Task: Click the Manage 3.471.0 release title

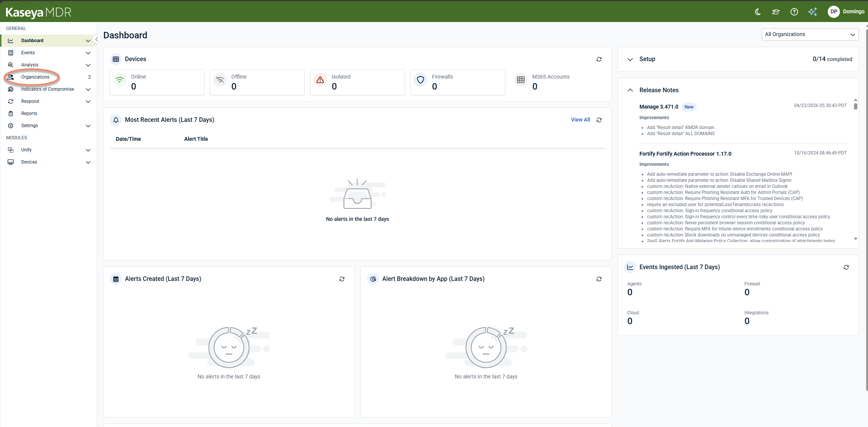Action: point(659,107)
